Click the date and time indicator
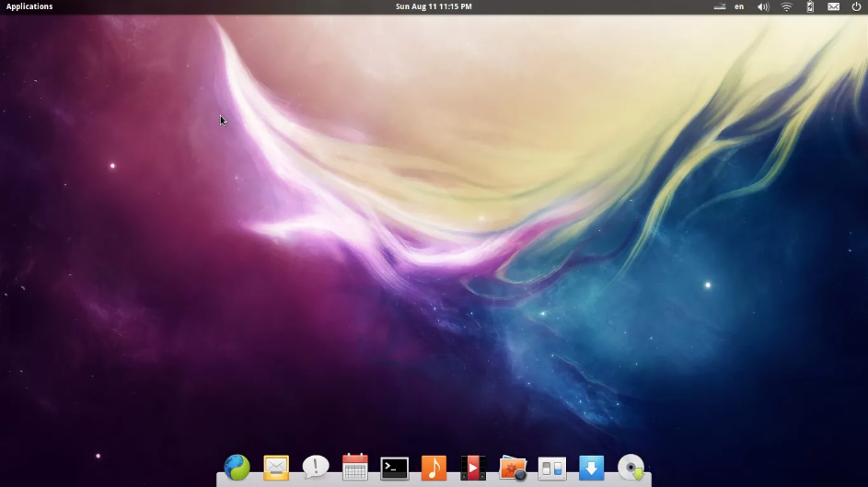This screenshot has height=487, width=868. pyautogui.click(x=434, y=6)
